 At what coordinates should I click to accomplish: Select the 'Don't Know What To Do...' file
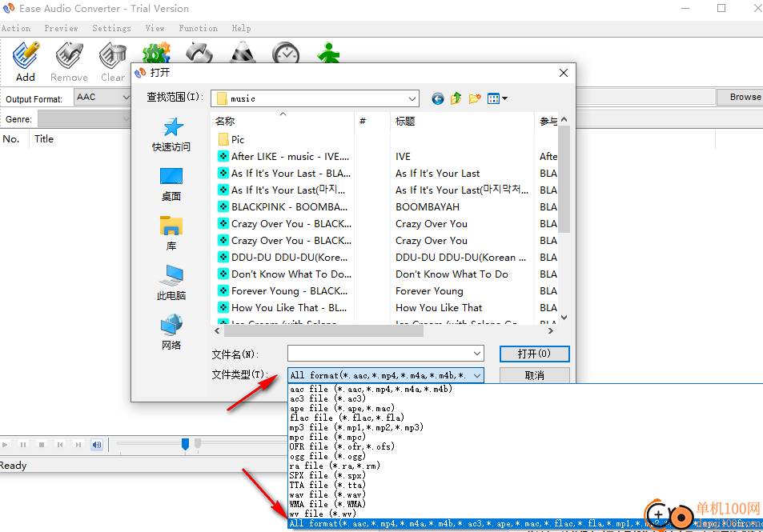[283, 274]
